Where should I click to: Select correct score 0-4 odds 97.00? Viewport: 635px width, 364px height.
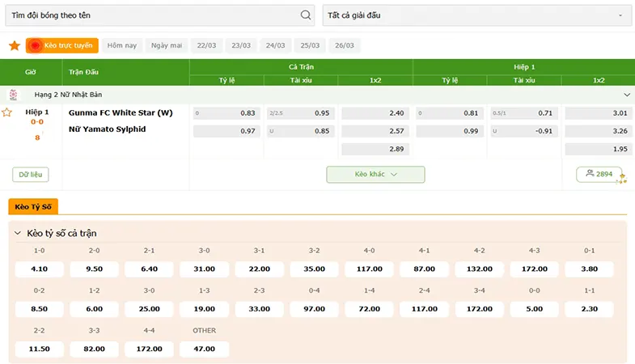(x=314, y=309)
